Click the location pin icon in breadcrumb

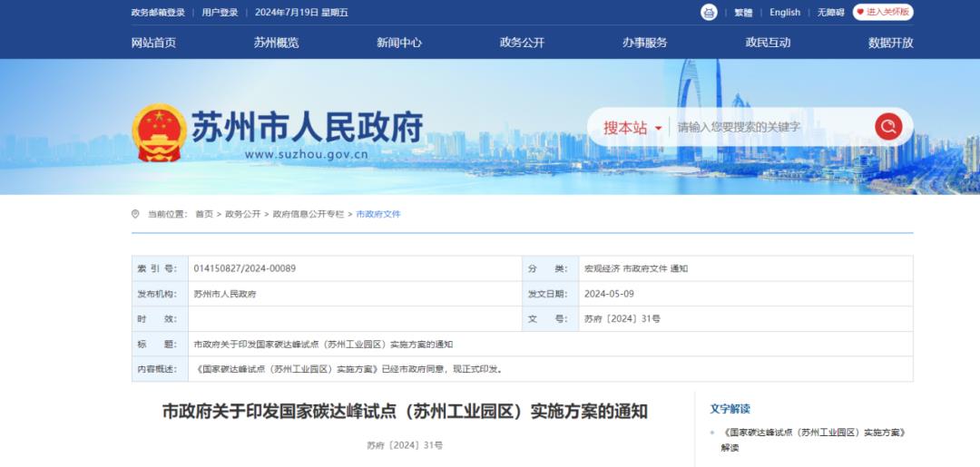[x=136, y=214]
